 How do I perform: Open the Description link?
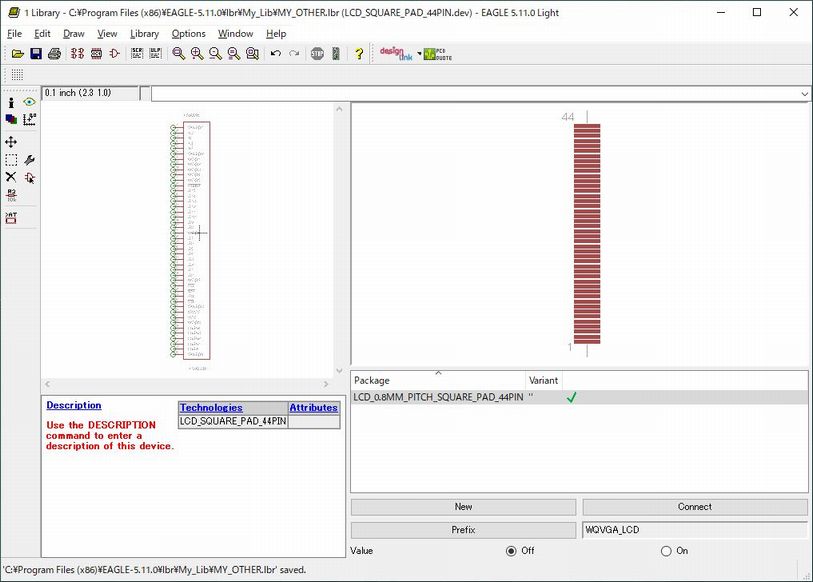coord(74,405)
